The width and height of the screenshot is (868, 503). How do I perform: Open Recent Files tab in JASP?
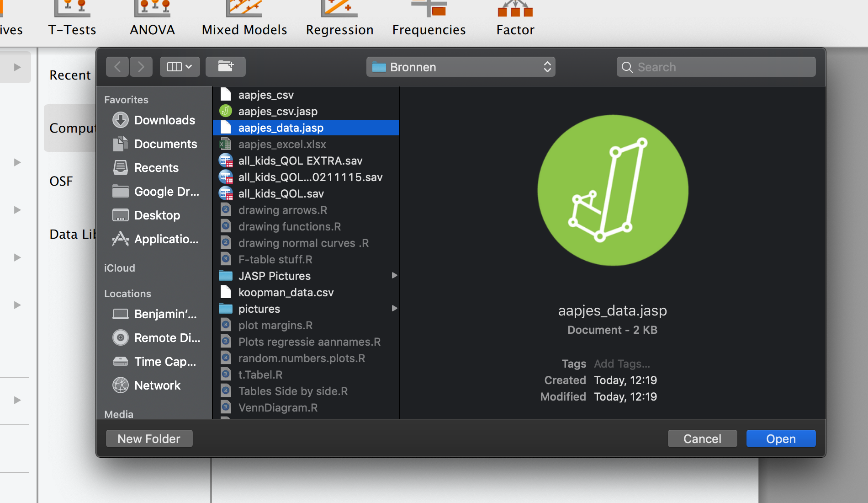[70, 75]
